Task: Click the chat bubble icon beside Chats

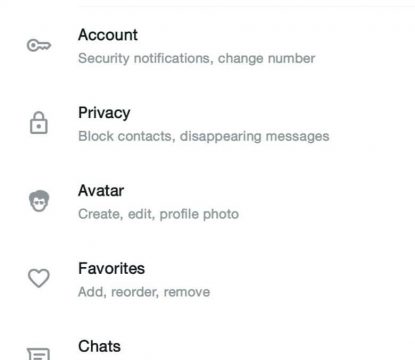Action: 39,354
